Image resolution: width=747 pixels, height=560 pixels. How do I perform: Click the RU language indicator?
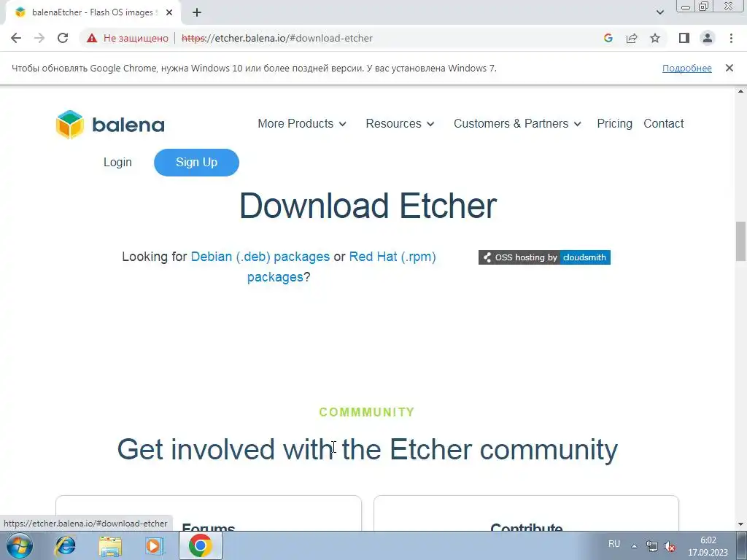tap(614, 544)
